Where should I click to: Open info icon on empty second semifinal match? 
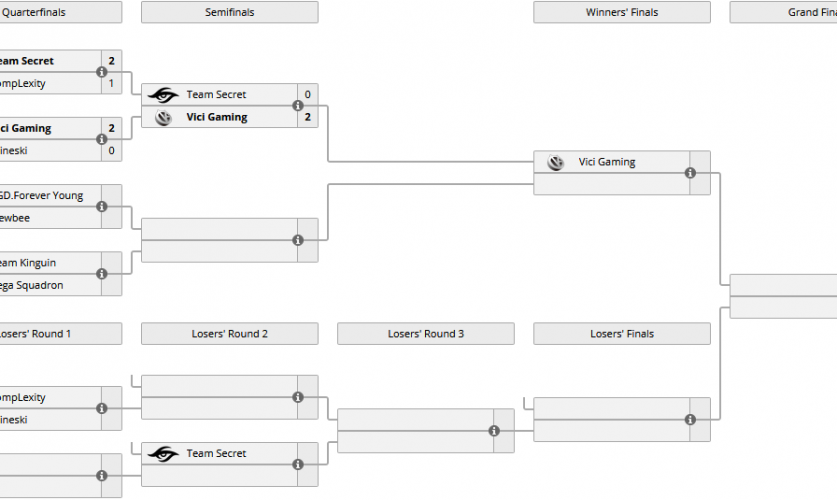298,240
